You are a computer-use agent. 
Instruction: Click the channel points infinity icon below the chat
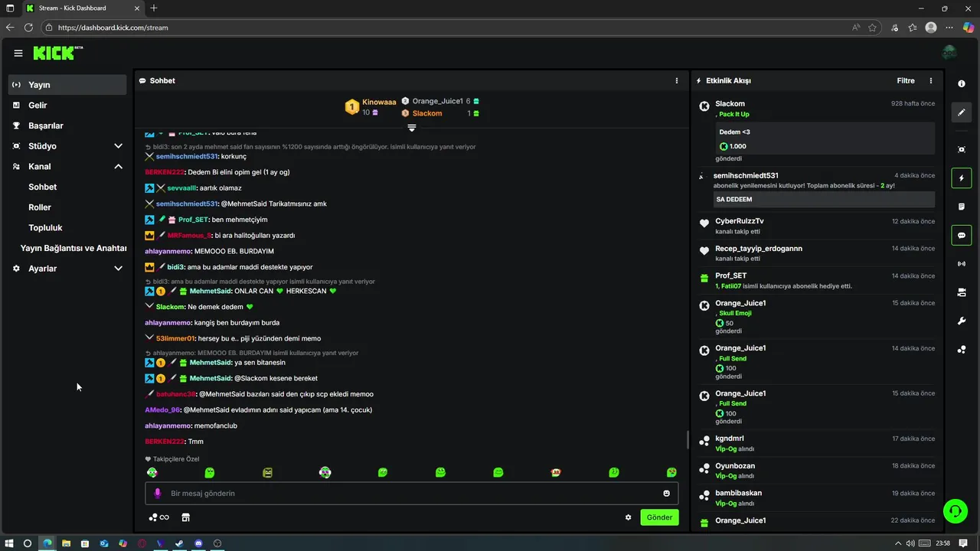(158, 517)
